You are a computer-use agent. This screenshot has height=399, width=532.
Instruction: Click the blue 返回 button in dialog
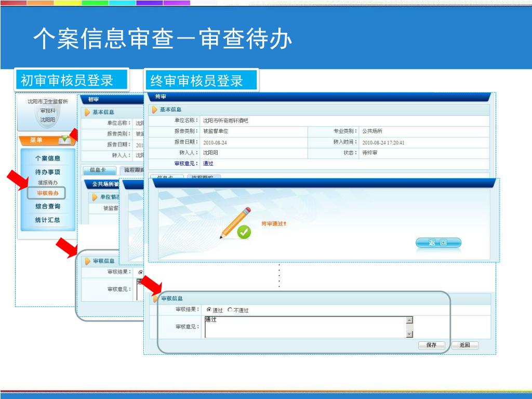[x=438, y=243]
